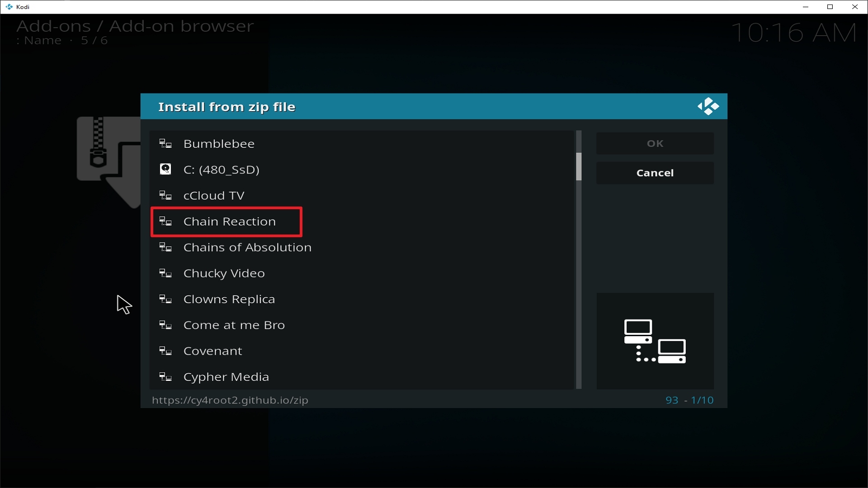The height and width of the screenshot is (488, 868).
Task: Click the network icon beside Come at me Bro
Action: click(165, 325)
